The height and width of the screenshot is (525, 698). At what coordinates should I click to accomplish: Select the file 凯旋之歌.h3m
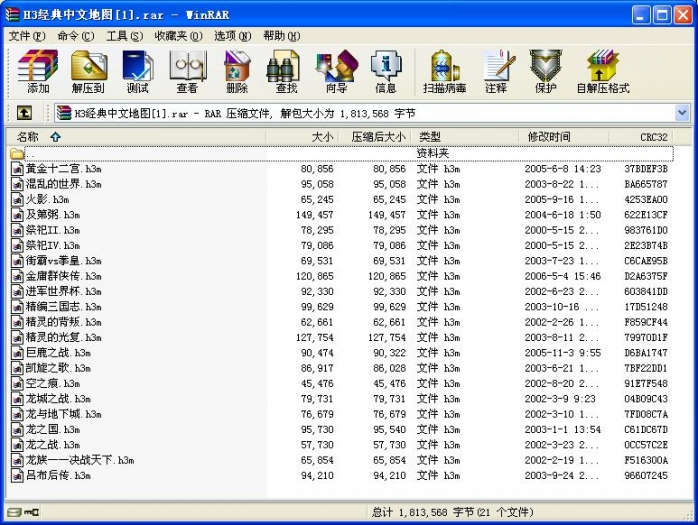[58, 368]
